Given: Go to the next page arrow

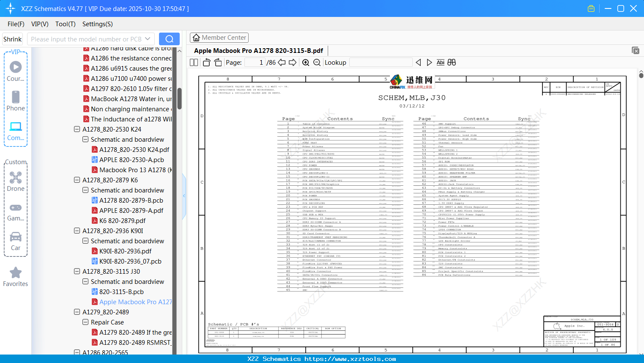Looking at the screenshot, I should (x=293, y=63).
